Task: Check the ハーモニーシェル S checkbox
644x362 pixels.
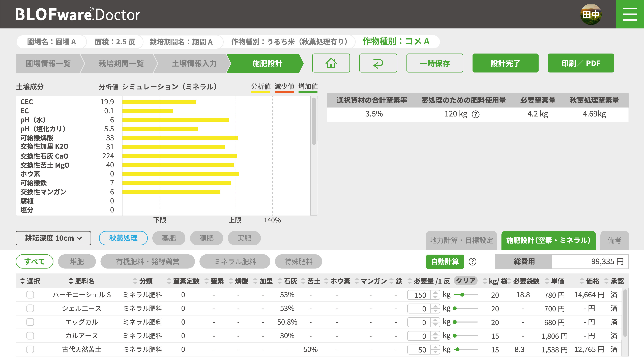Action: point(30,295)
